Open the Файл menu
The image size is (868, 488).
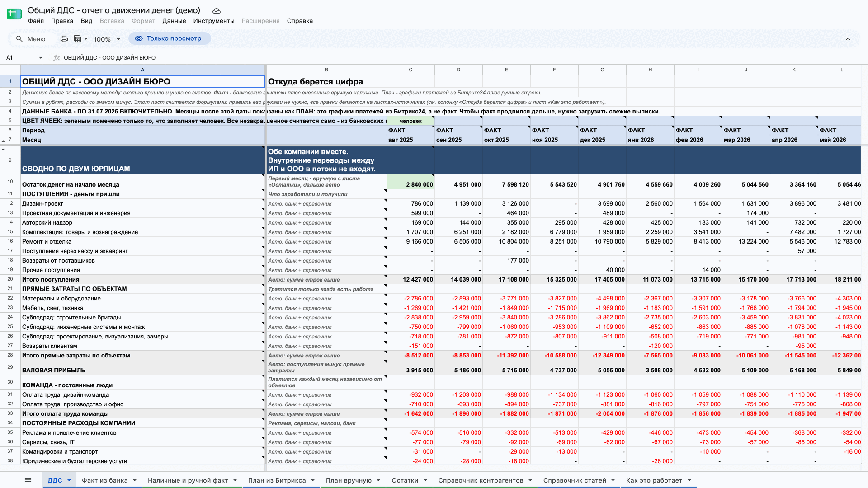pyautogui.click(x=36, y=21)
